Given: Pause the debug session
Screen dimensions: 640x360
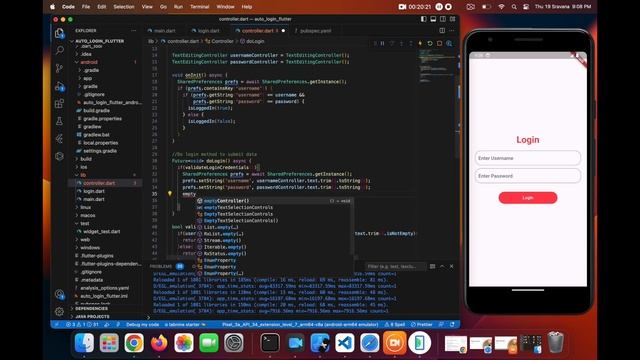Looking at the screenshot, I should [382, 43].
